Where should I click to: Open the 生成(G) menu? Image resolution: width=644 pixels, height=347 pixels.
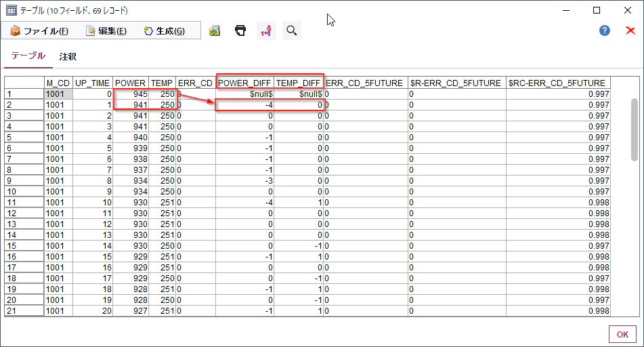click(165, 30)
